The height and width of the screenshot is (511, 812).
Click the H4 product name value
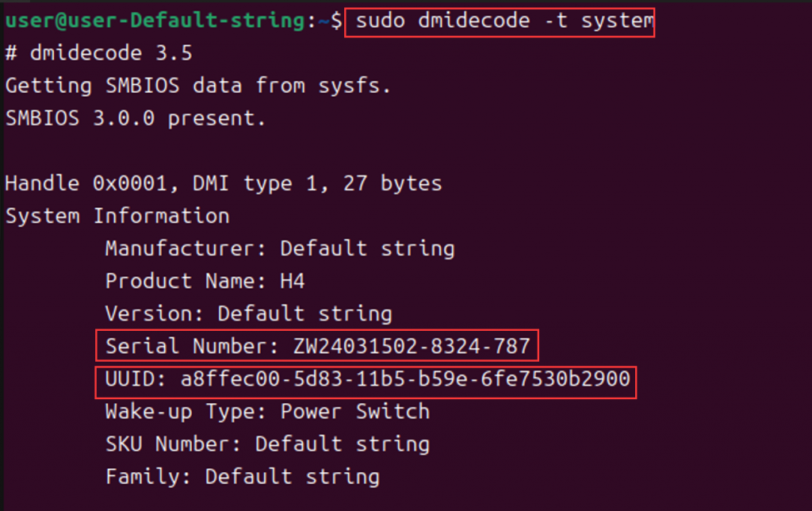[x=293, y=281]
